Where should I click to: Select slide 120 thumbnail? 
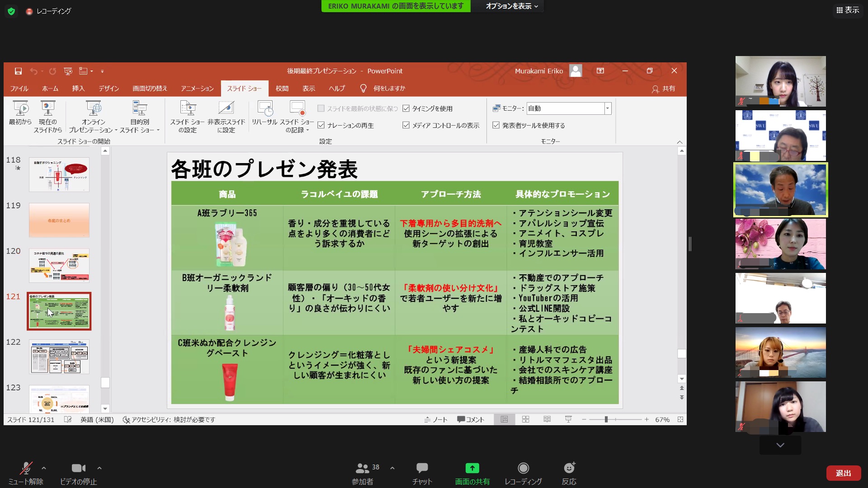click(59, 265)
